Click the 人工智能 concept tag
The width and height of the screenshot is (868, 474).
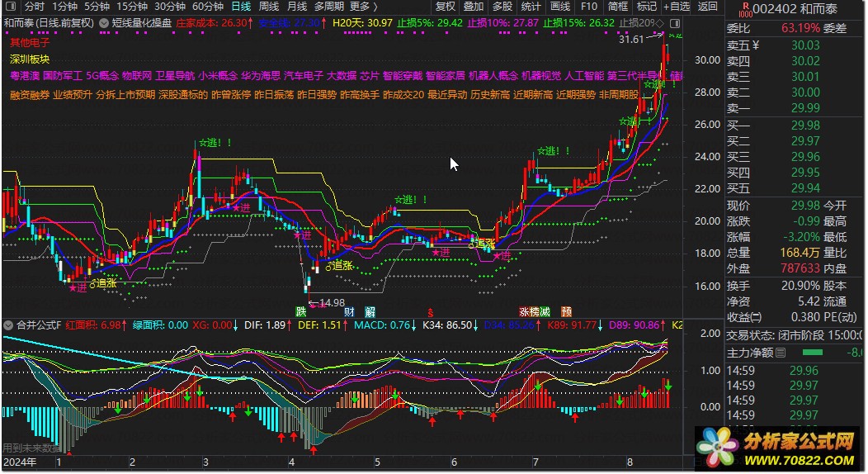[x=584, y=76]
